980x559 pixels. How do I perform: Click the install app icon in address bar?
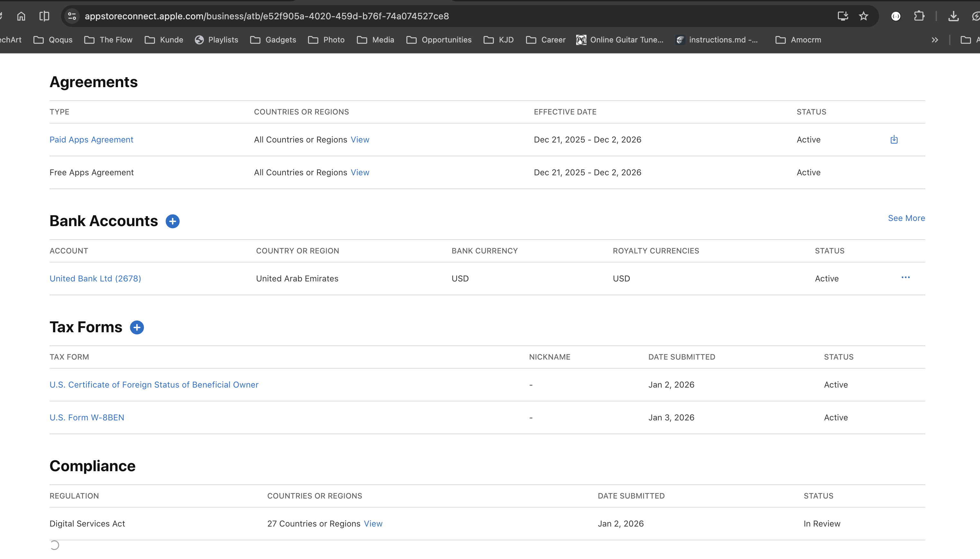tap(842, 16)
